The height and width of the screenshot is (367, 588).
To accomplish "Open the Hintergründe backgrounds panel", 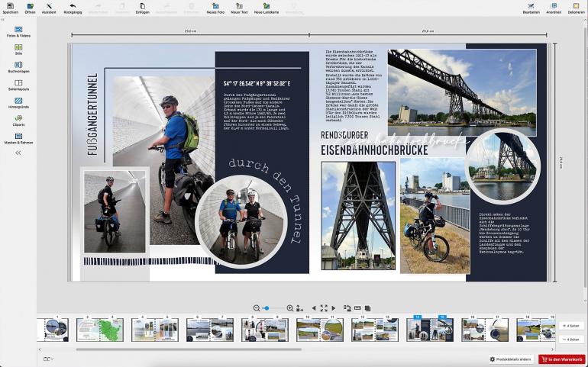I will coord(18,101).
